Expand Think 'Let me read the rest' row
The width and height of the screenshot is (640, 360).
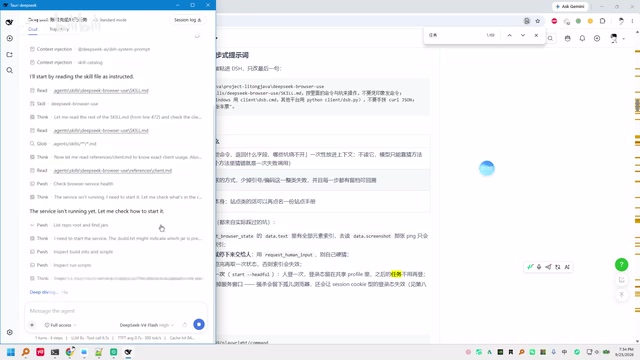pyautogui.click(x=116, y=117)
